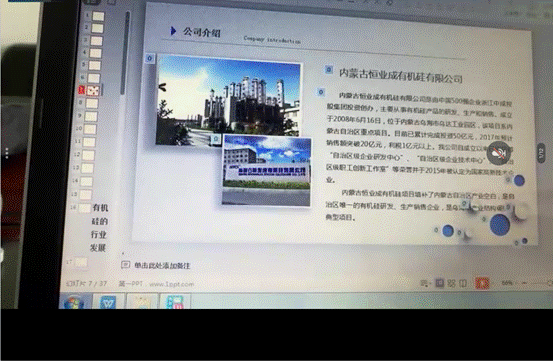Click the zoom out minus button
The width and height of the screenshot is (553, 361).
point(524,283)
